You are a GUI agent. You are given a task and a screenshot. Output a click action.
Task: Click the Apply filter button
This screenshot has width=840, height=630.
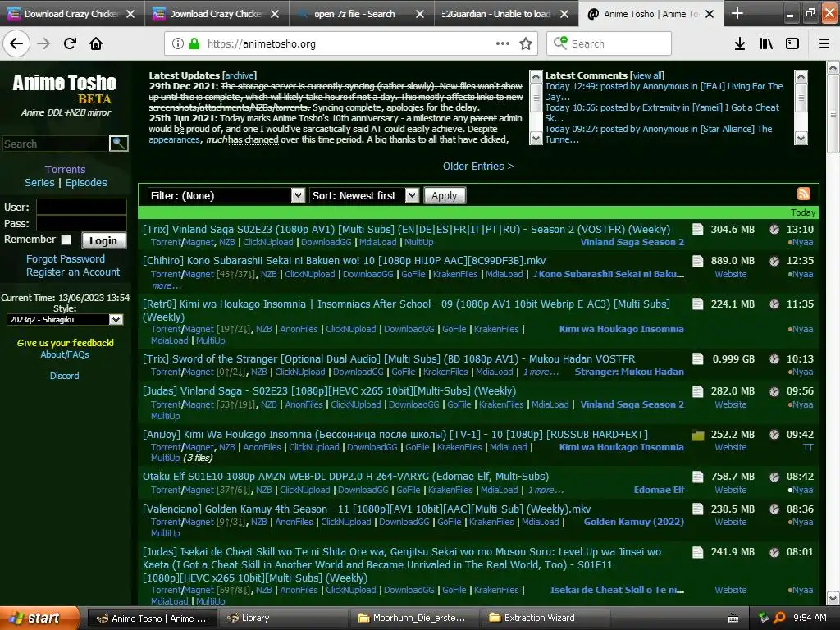[x=445, y=195]
